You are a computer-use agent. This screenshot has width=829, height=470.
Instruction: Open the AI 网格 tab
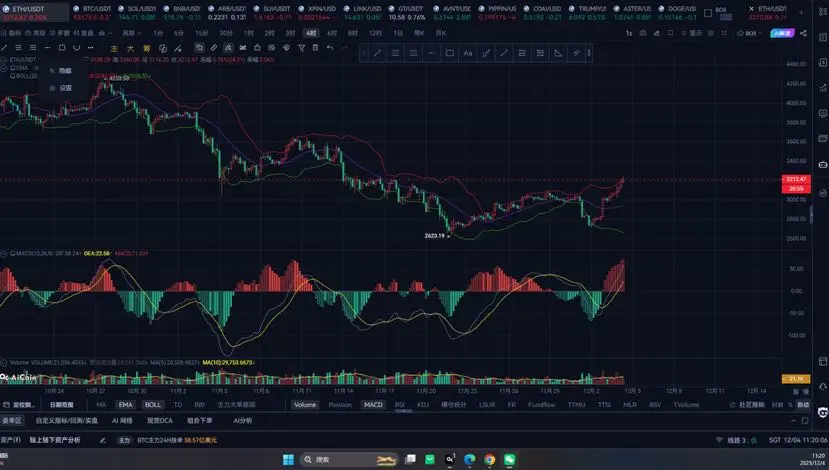[x=122, y=421]
